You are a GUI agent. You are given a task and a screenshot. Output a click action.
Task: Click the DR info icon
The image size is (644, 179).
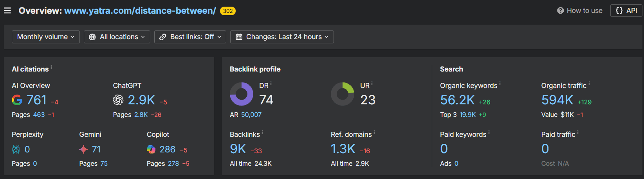271,84
